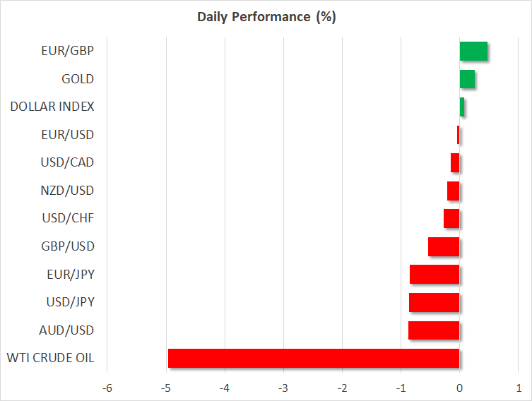This screenshot has height=401, width=532.
Task: Select the red NZD/USD bar
Action: (453, 191)
